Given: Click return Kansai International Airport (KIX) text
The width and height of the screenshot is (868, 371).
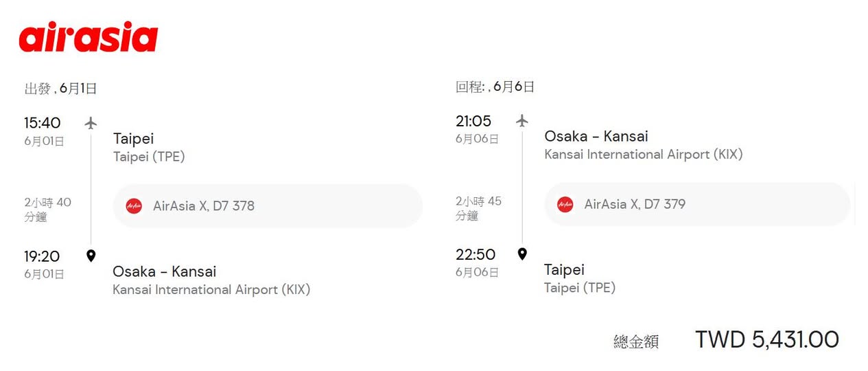Looking at the screenshot, I should (x=643, y=155).
